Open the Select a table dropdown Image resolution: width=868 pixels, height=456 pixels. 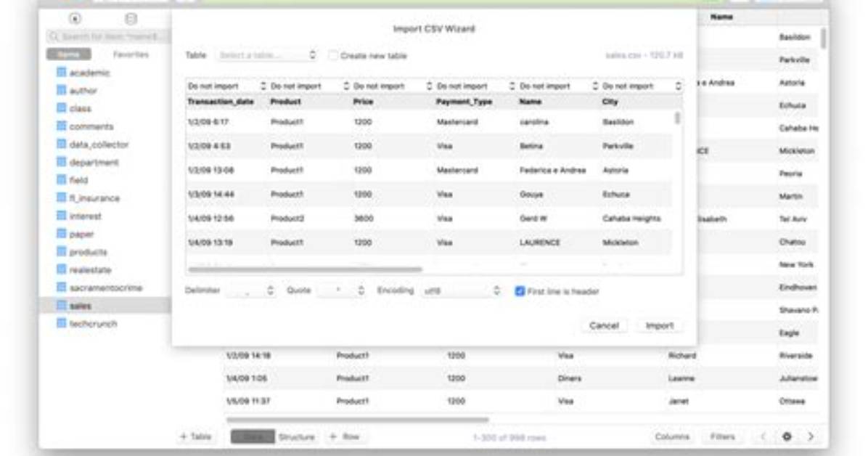coord(266,55)
